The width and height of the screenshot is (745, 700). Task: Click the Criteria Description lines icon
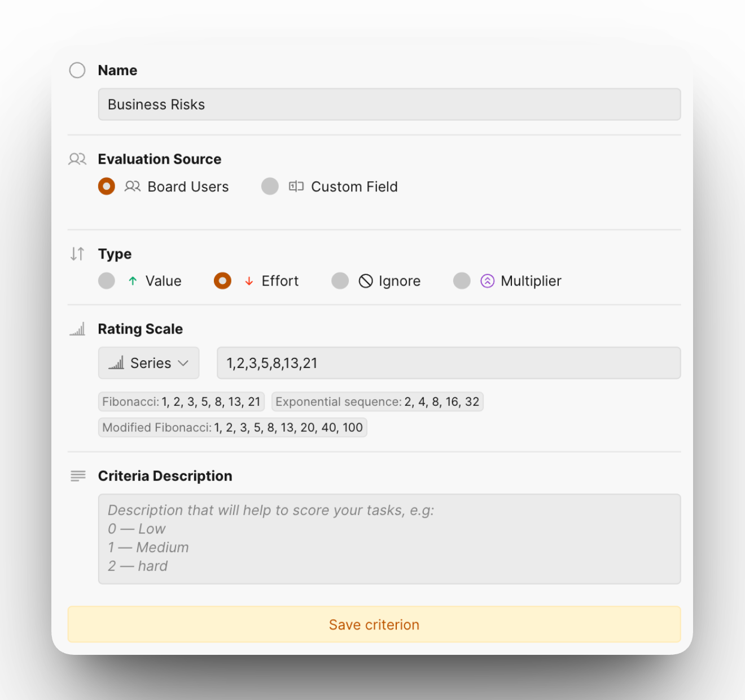click(78, 476)
